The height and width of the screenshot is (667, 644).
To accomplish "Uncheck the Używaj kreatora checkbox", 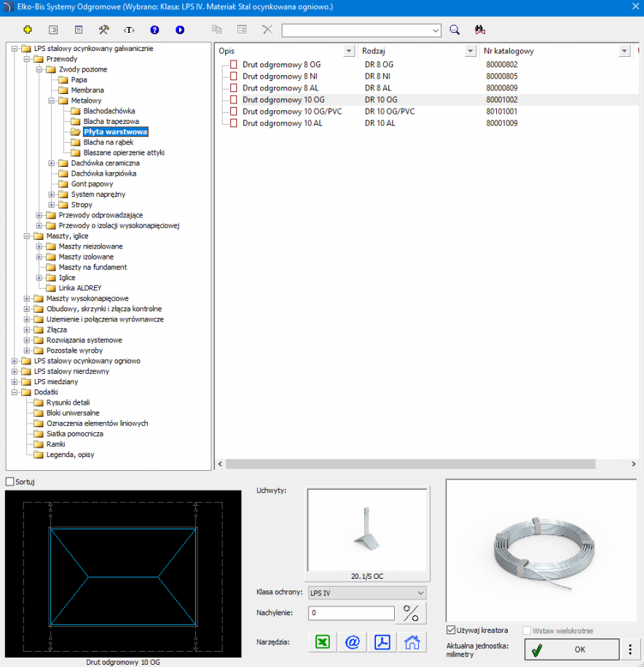I will click(452, 630).
